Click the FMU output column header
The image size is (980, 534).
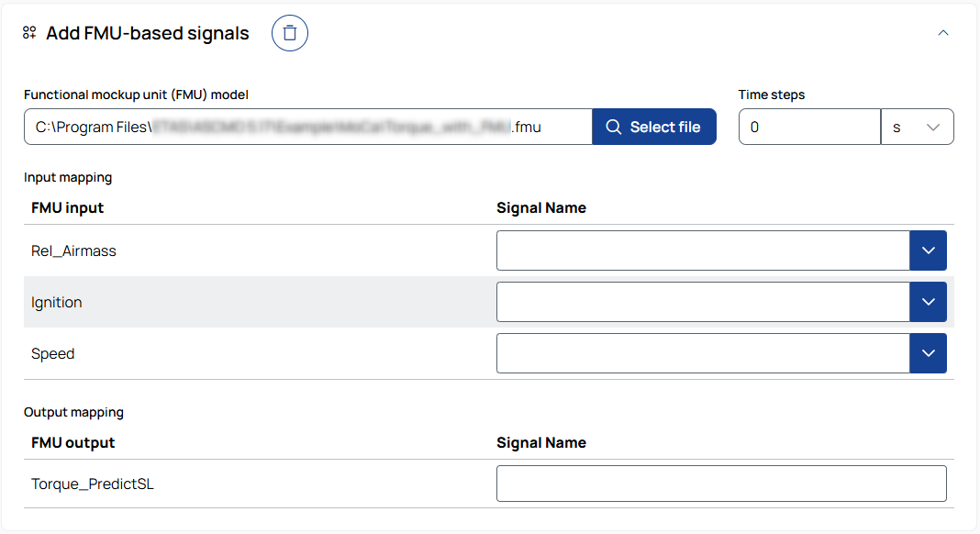[x=73, y=442]
